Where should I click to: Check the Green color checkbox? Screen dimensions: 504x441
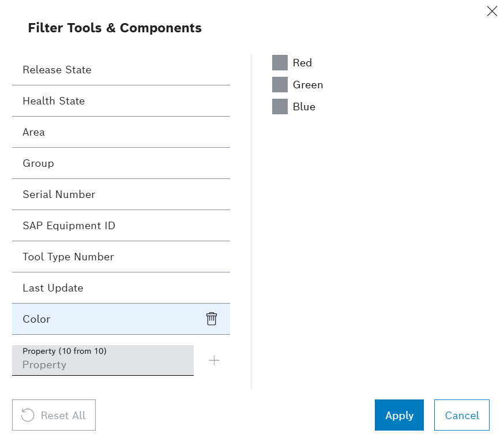(280, 85)
